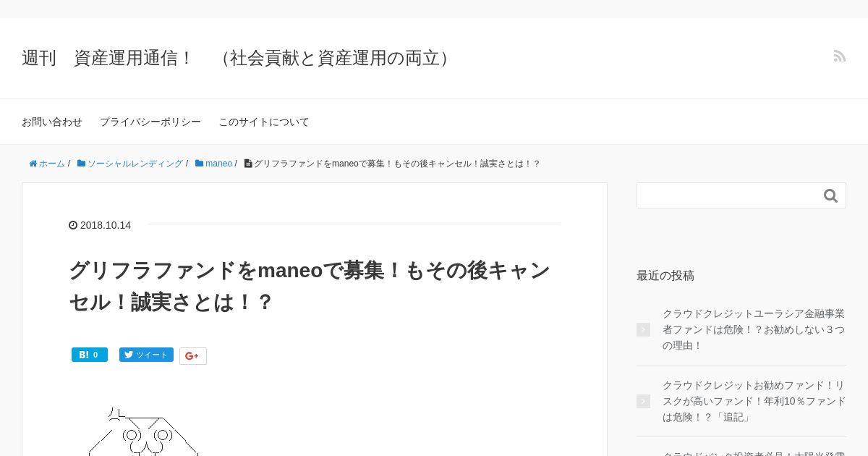Open このサイトについて menu item
Screen dimensions: 868x456
coord(264,122)
